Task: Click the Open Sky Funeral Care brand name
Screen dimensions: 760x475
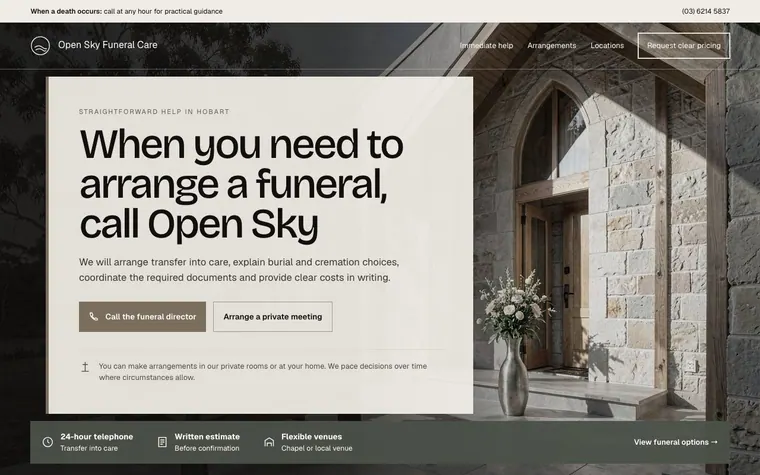Action: 108,45
